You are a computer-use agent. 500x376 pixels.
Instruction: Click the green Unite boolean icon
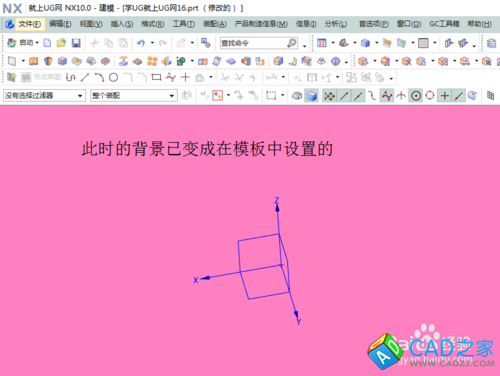181,61
